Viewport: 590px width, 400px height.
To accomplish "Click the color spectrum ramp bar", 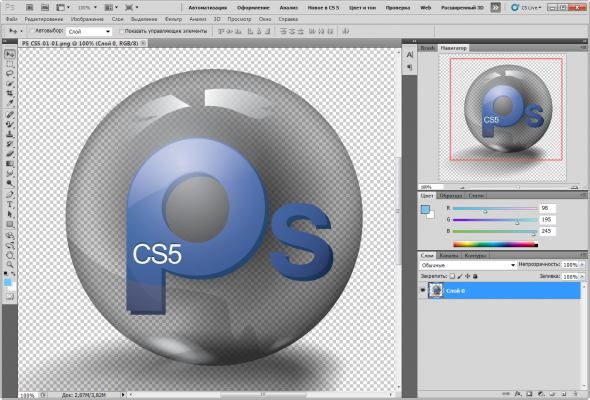I will [496, 245].
